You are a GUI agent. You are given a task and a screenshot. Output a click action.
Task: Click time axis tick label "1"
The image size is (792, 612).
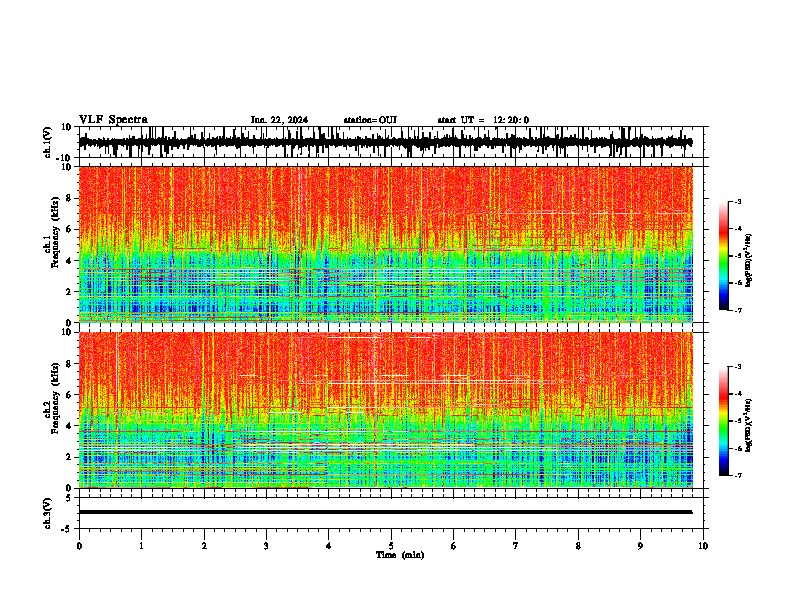click(x=141, y=546)
